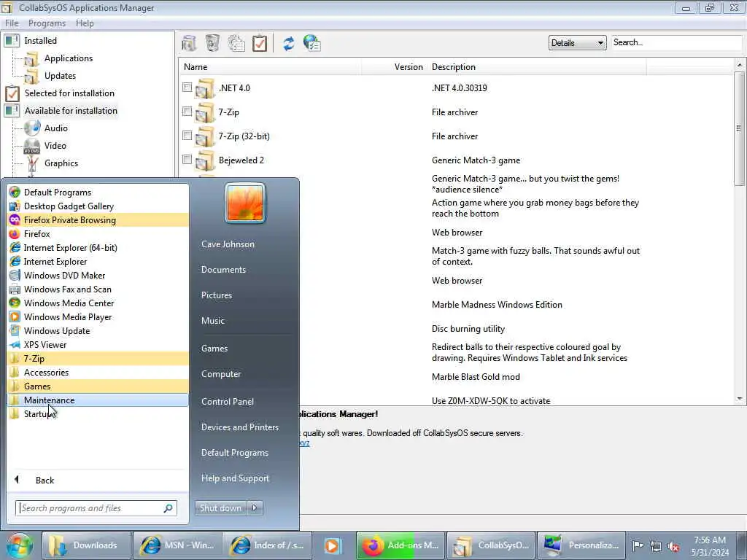This screenshot has height=560, width=747.
Task: Click the list scroll down arrow
Action: 740,399
